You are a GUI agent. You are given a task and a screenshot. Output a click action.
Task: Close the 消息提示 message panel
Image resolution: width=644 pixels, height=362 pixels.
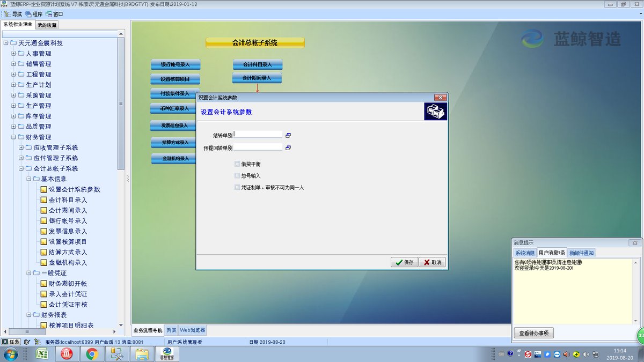[635, 243]
